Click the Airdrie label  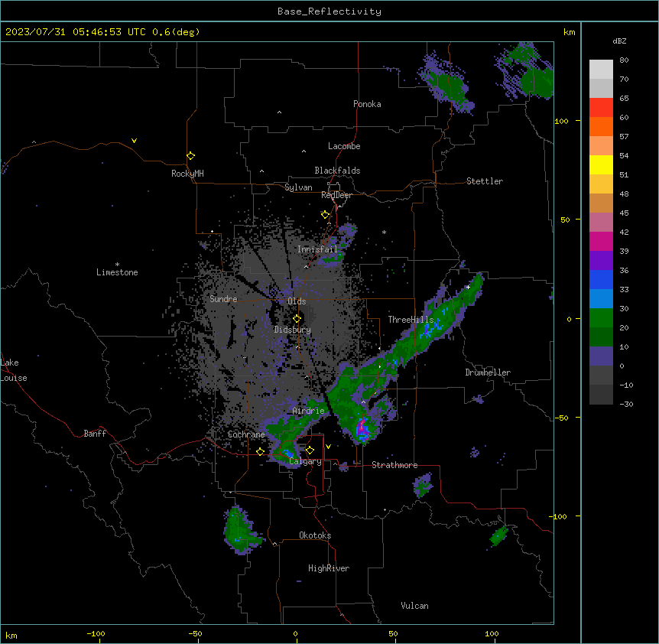[x=308, y=411]
